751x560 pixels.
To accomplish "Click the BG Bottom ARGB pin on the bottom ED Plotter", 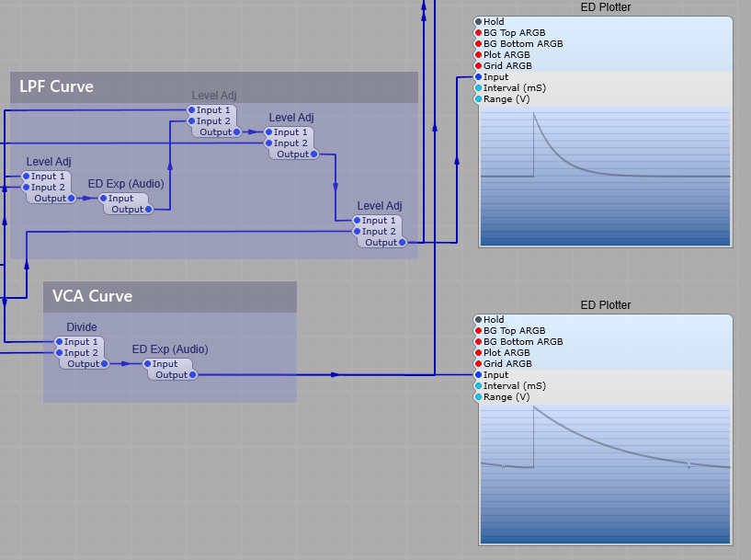I will pyautogui.click(x=480, y=341).
